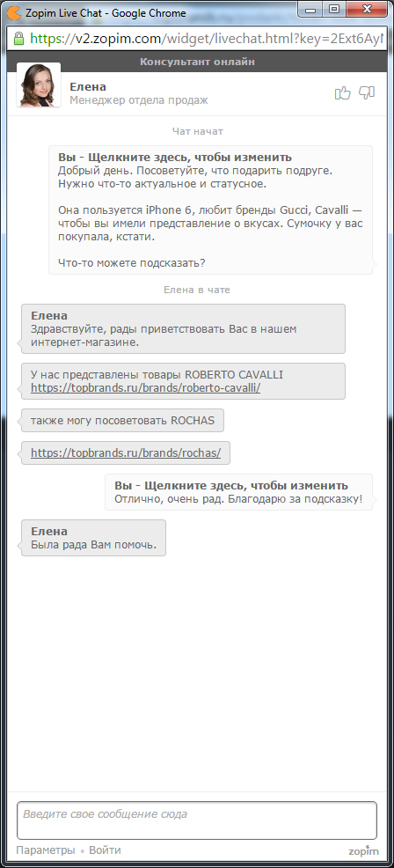The width and height of the screenshot is (394, 868).
Task: Click the agent name Елена in header
Action: (88, 87)
